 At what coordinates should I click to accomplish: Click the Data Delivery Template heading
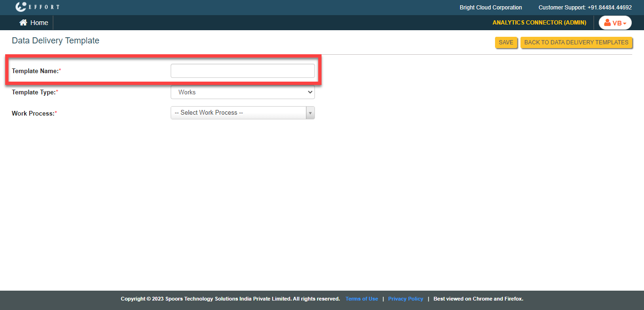coord(56,41)
